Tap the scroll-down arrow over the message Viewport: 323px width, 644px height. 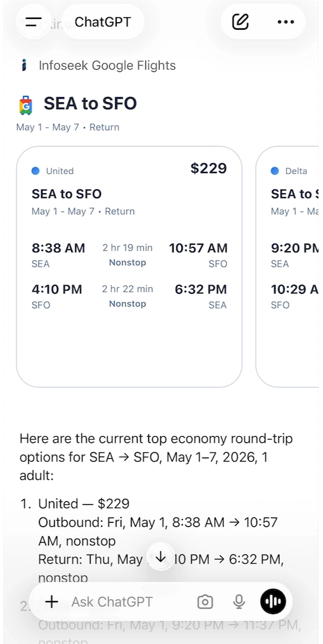[x=161, y=557]
